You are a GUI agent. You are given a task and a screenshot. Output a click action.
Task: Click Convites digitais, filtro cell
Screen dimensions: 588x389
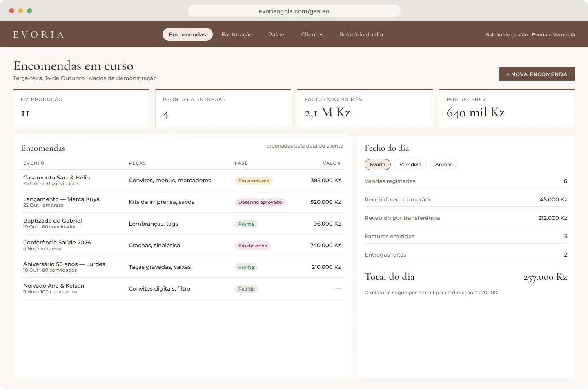[160, 288]
